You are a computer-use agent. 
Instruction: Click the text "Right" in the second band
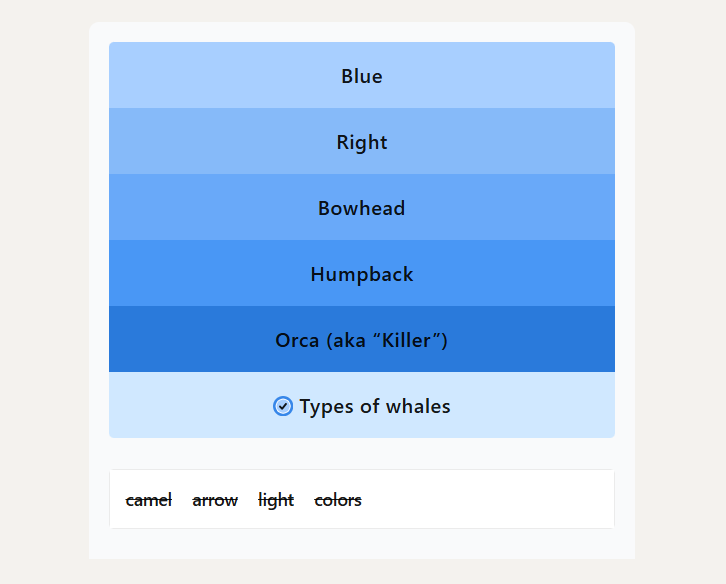pos(362,143)
